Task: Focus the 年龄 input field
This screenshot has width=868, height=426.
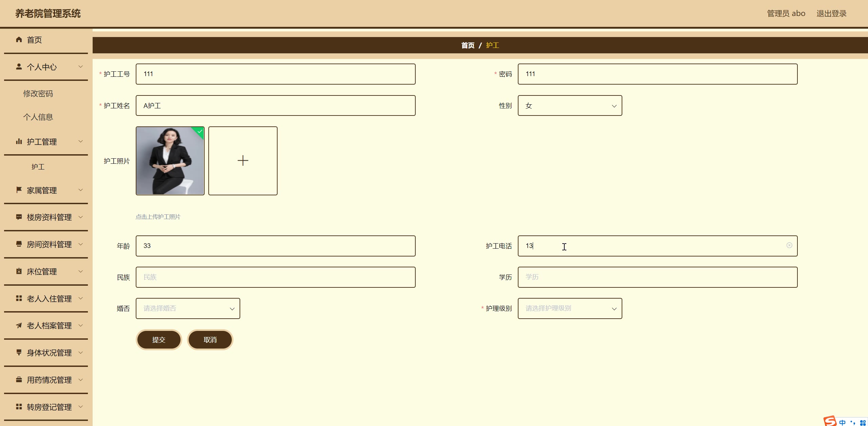Action: [x=276, y=246]
